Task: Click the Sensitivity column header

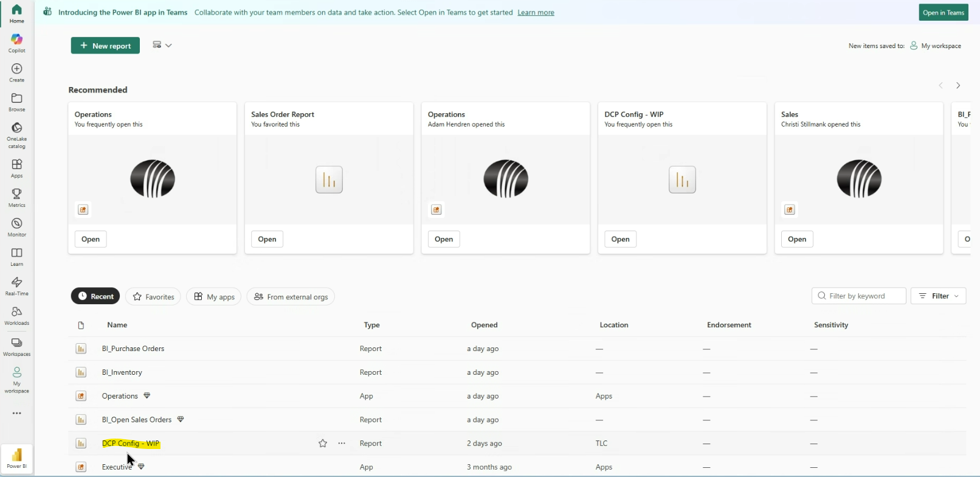Action: (x=831, y=325)
